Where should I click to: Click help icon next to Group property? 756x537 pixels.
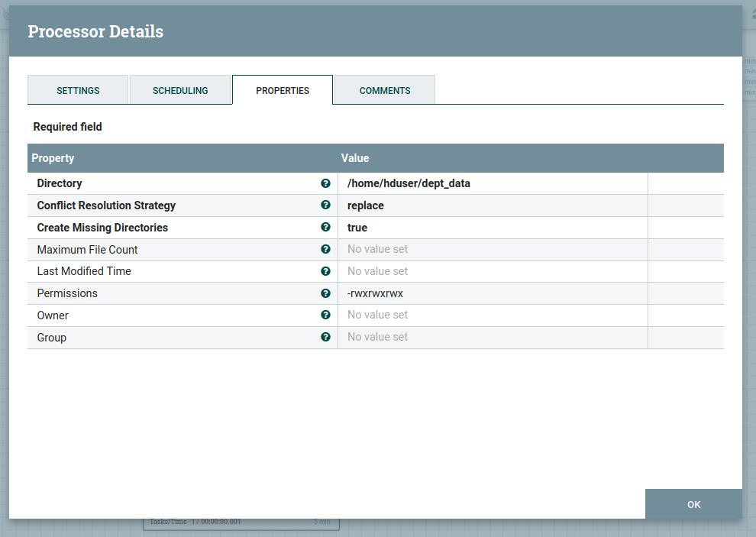pyautogui.click(x=326, y=337)
